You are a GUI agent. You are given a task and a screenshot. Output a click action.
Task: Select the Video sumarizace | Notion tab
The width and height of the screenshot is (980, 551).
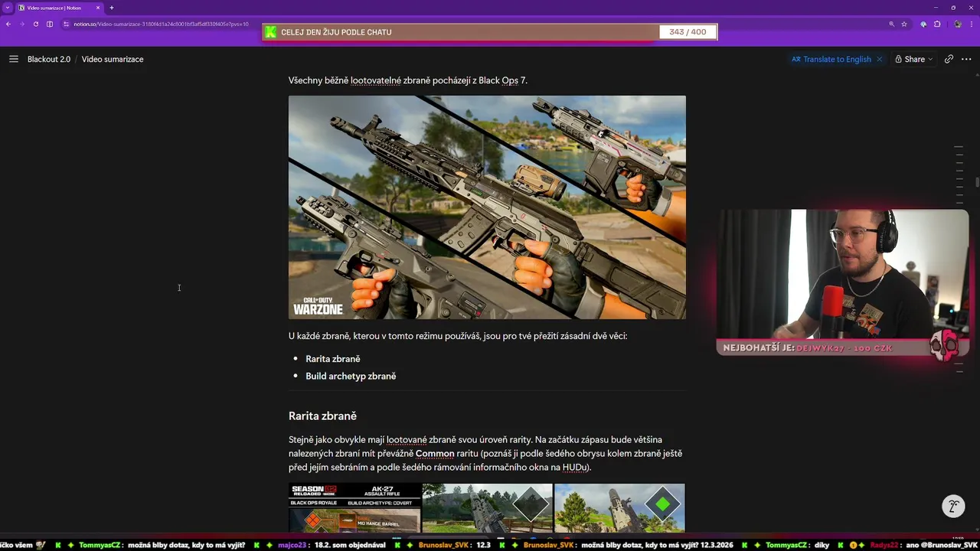click(x=59, y=8)
